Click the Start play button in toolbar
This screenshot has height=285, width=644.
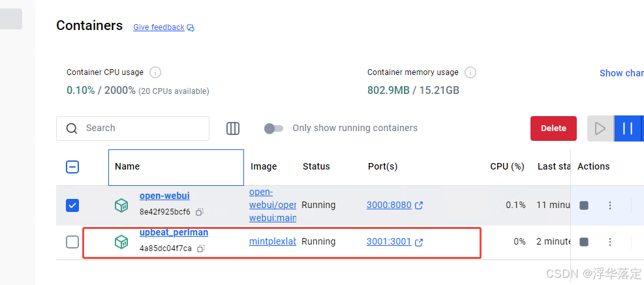[x=600, y=128]
